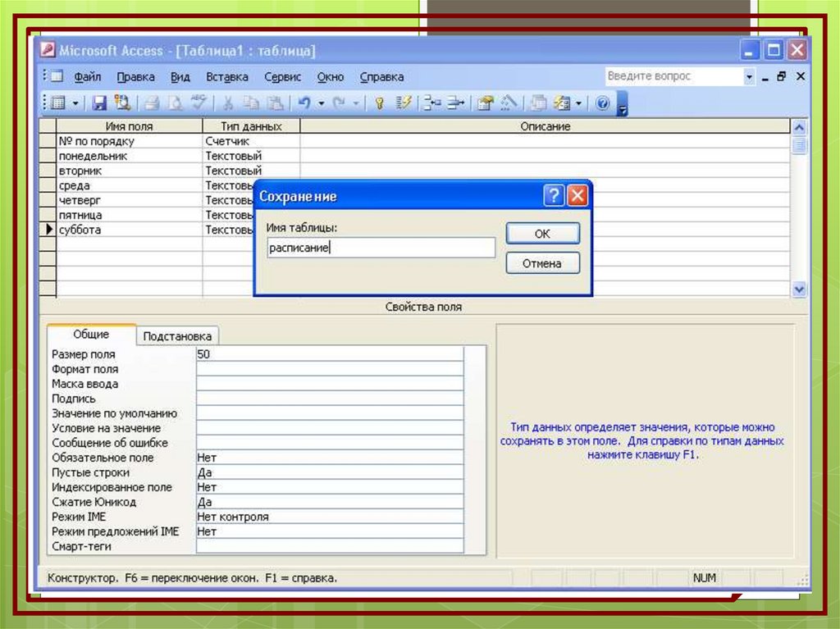Open the Сервис menu

coord(282,77)
